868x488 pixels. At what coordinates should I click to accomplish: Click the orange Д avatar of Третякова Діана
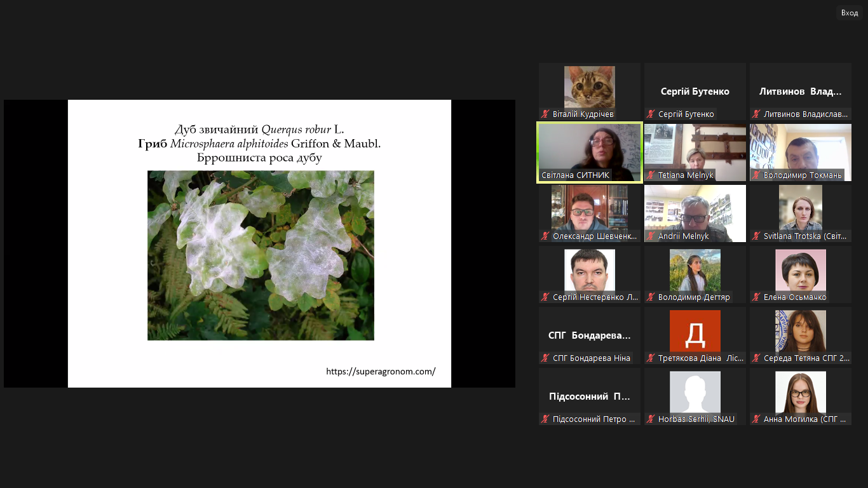click(x=695, y=331)
